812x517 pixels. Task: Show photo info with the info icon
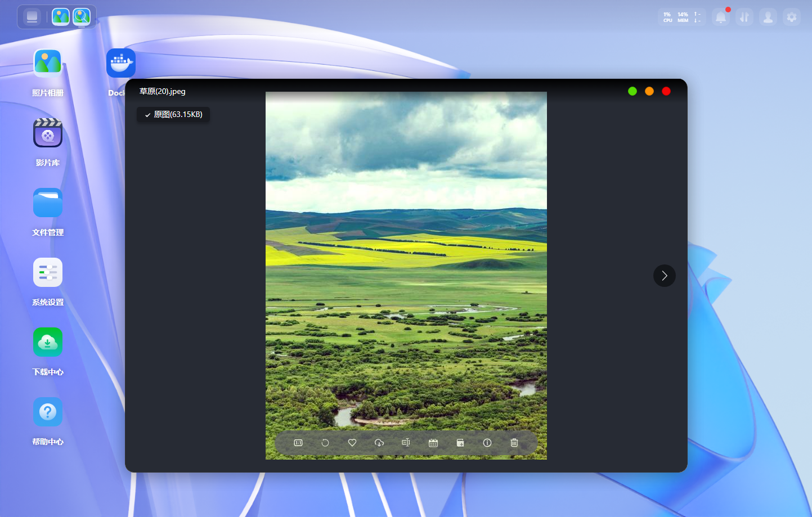487,443
